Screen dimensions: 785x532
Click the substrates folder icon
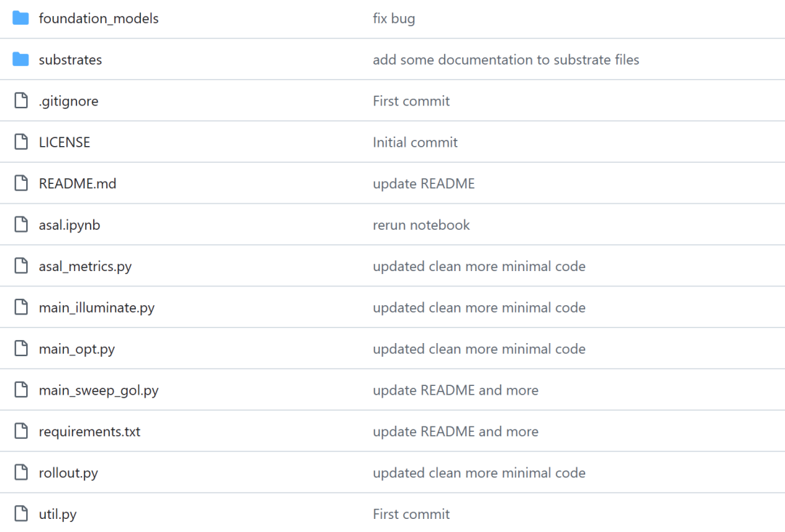pyautogui.click(x=20, y=59)
